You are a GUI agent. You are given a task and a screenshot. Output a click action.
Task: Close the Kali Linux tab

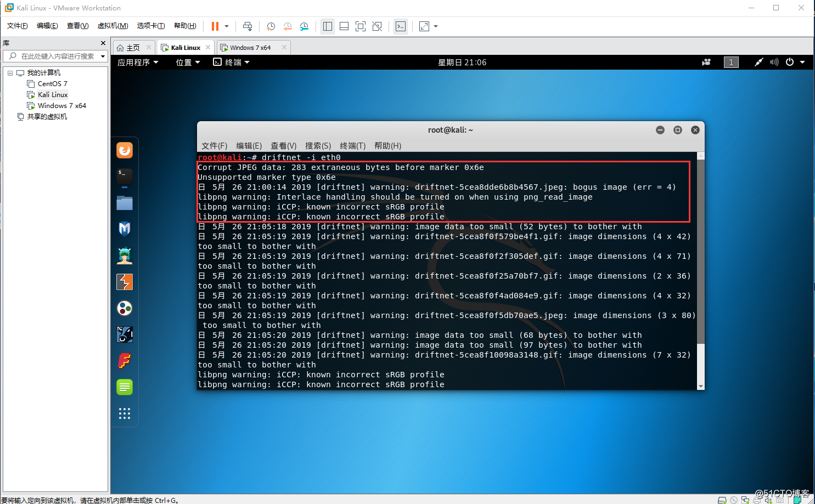pos(208,47)
